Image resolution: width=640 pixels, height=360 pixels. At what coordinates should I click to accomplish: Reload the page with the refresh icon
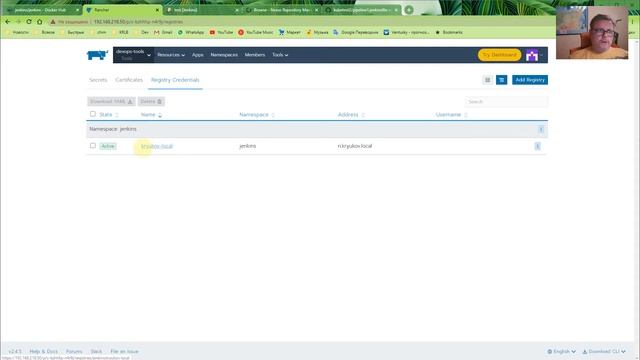[x=29, y=22]
